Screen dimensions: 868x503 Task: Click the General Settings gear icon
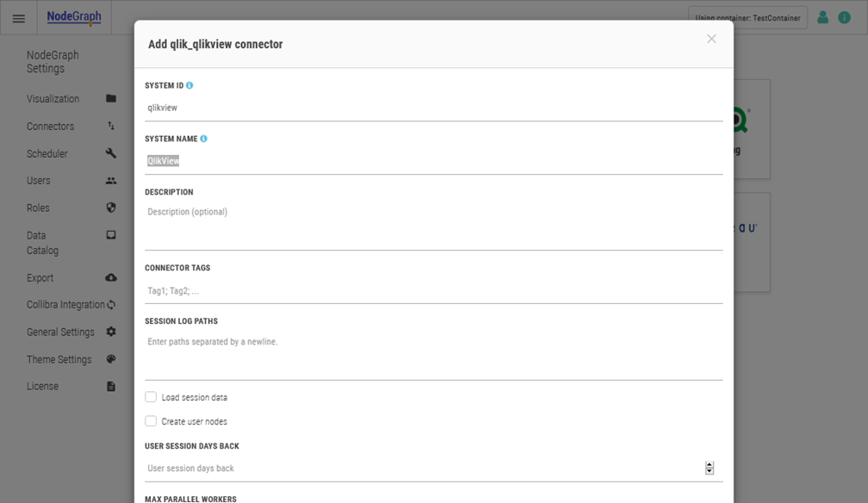[111, 332]
